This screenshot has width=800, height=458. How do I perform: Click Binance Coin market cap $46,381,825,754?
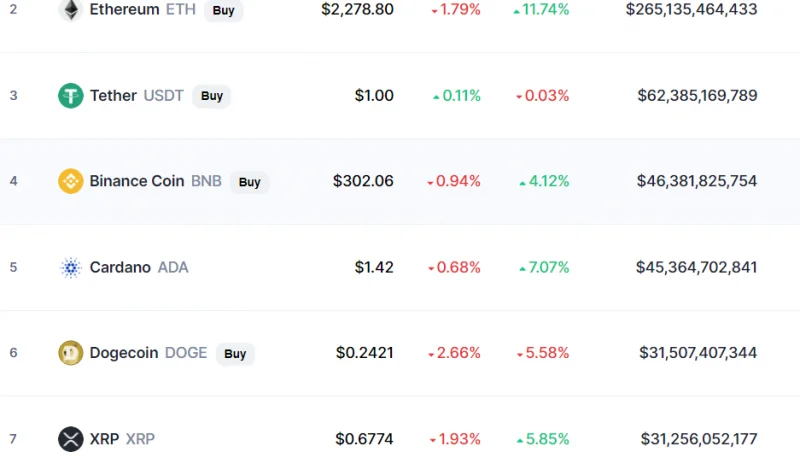[697, 181]
